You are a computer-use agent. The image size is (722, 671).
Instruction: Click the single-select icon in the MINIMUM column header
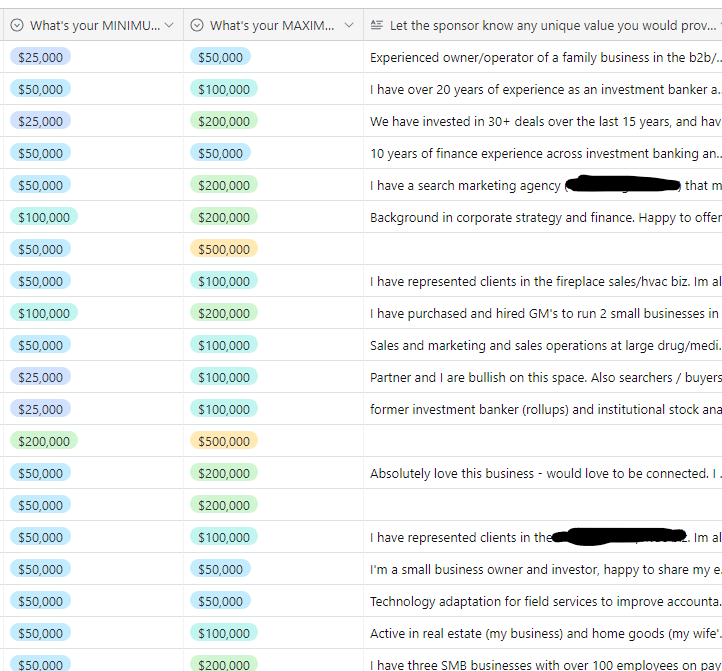[17, 25]
